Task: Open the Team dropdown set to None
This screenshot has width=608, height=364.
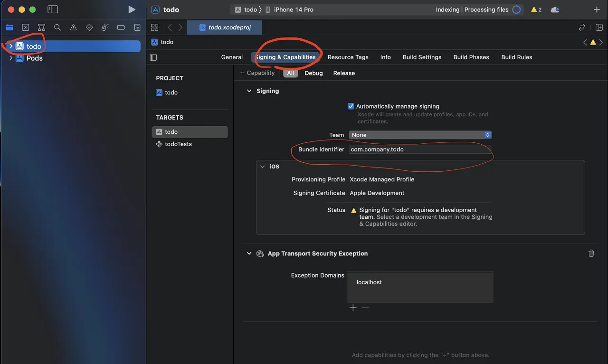Action: click(x=420, y=135)
